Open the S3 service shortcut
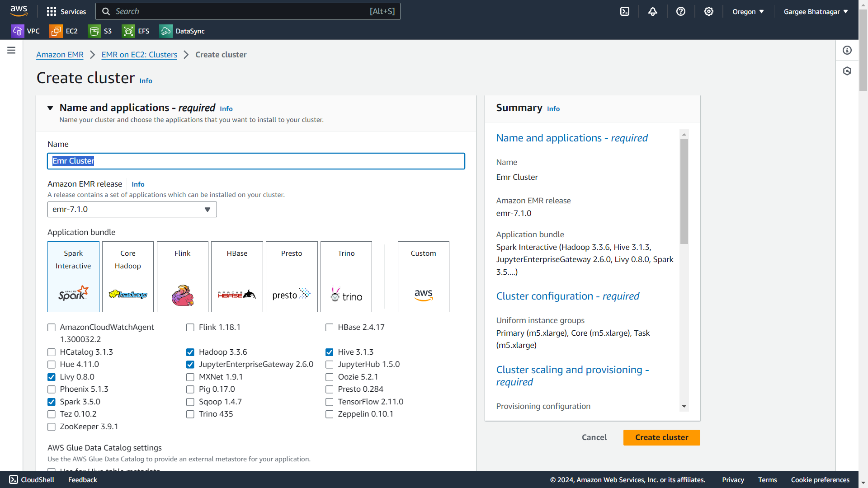The image size is (868, 488). coord(100,31)
